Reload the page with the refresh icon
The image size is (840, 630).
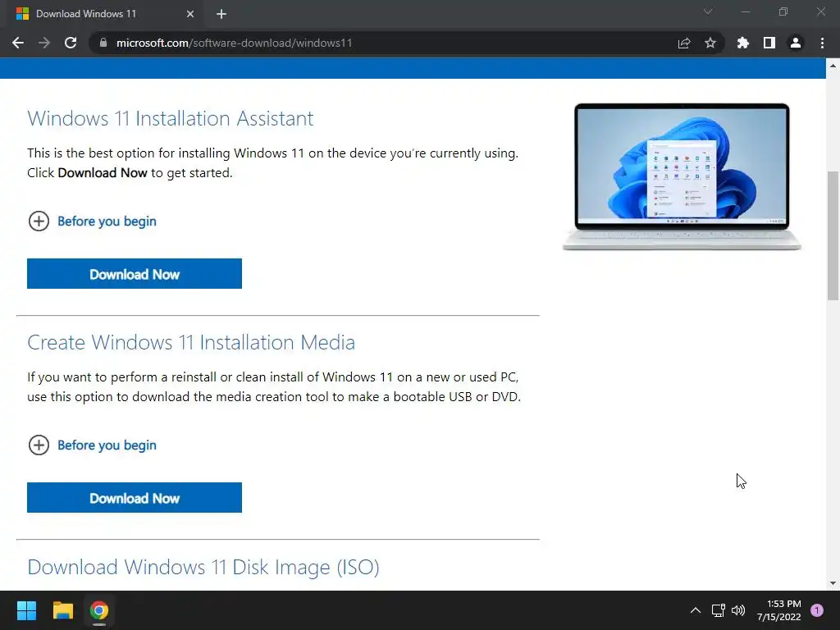71,43
